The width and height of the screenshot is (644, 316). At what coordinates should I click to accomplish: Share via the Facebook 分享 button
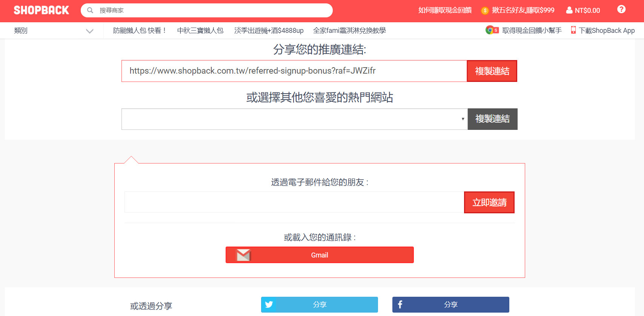pos(451,305)
